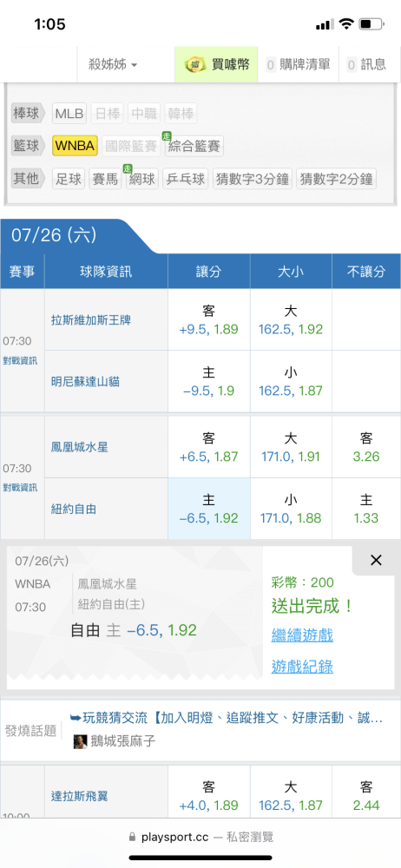Select the WNBA league tab
The image size is (401, 868).
click(x=76, y=146)
